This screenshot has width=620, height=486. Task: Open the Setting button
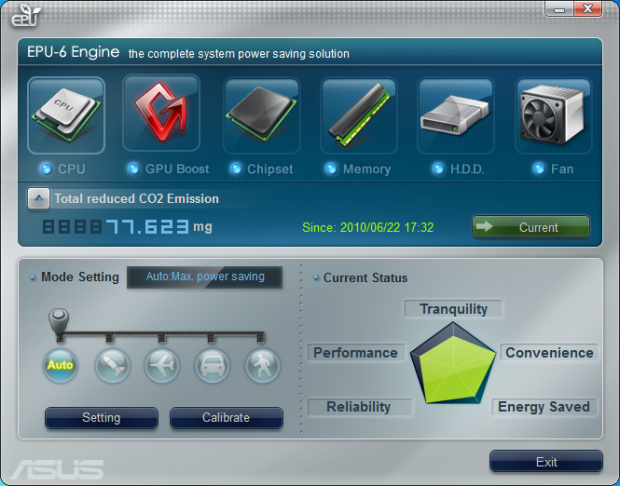coord(102,418)
